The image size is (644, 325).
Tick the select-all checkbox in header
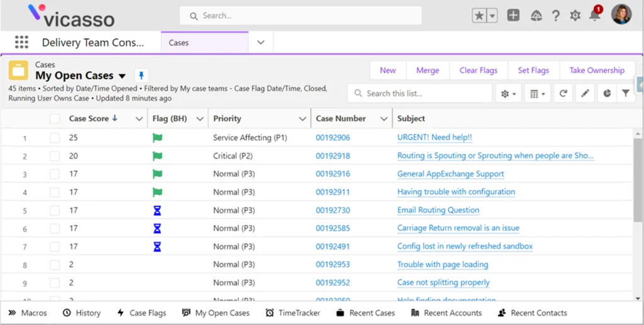[x=55, y=119]
